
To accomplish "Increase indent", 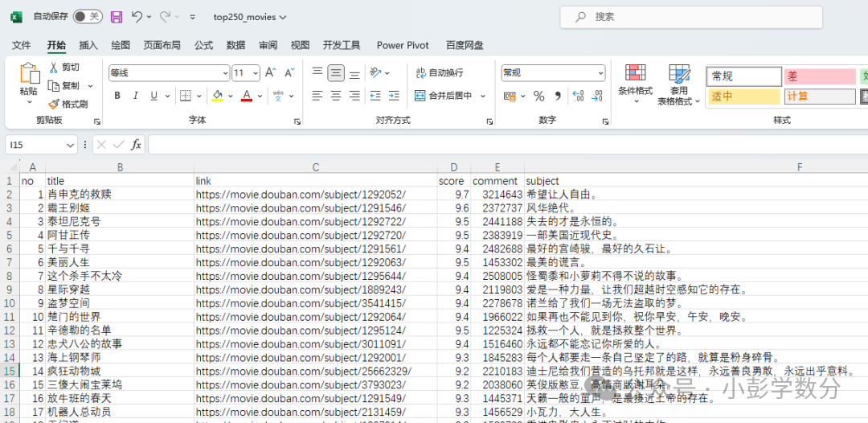I will coord(394,96).
